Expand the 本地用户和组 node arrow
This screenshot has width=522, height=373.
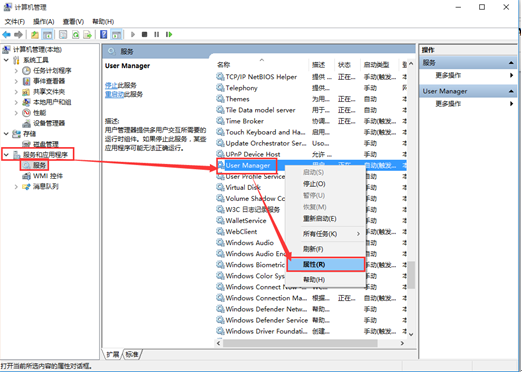(x=16, y=102)
